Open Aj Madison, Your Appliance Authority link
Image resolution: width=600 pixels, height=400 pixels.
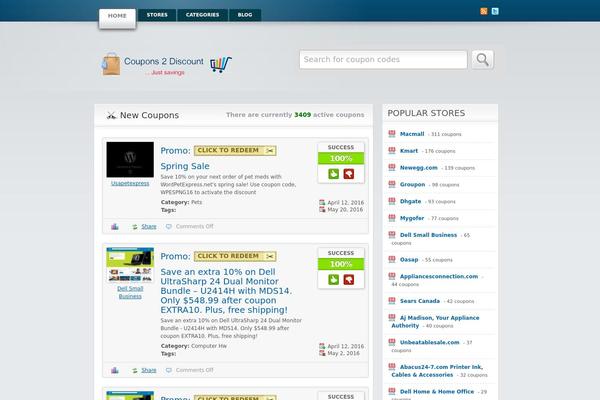(435, 322)
